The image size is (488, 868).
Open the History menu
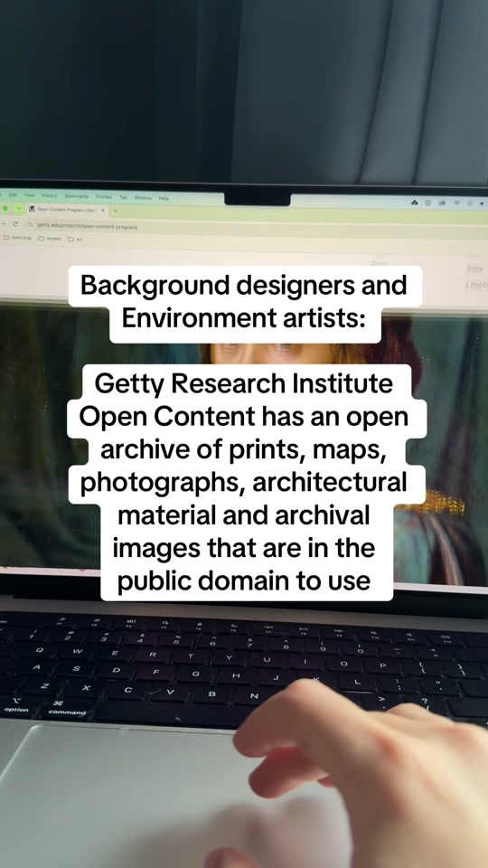(49, 195)
